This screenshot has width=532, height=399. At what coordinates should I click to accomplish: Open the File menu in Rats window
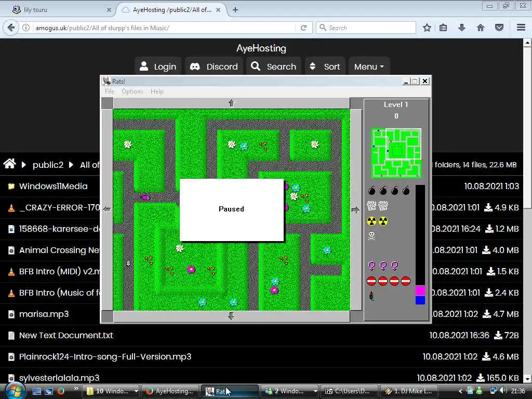pyautogui.click(x=109, y=91)
